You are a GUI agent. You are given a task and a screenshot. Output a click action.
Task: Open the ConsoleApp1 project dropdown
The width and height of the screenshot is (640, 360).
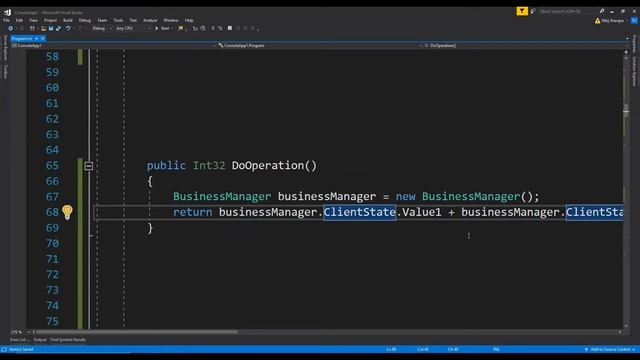(113, 46)
